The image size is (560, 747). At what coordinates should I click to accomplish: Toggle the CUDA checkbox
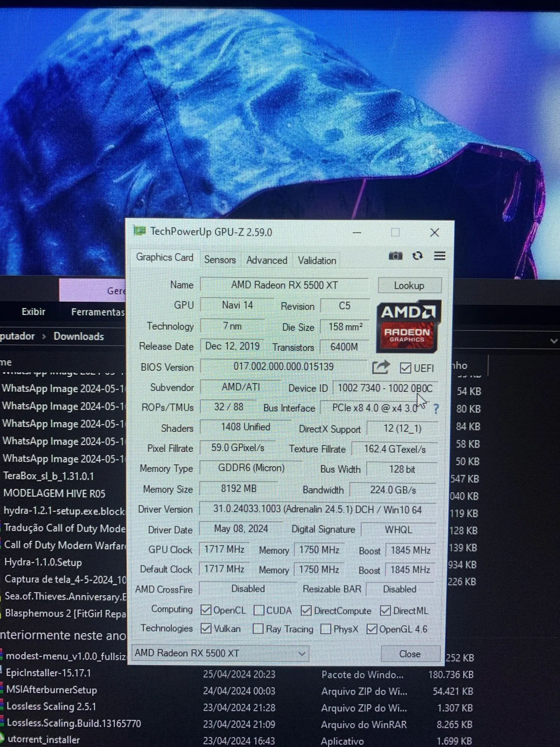(259, 610)
